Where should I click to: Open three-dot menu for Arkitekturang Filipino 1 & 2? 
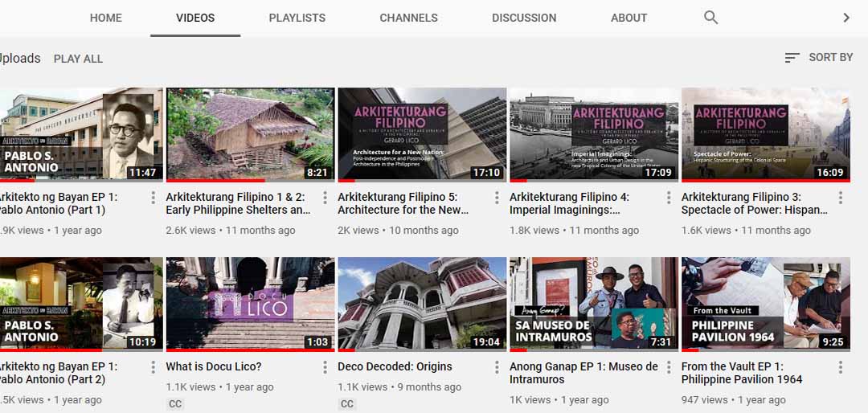(x=325, y=198)
